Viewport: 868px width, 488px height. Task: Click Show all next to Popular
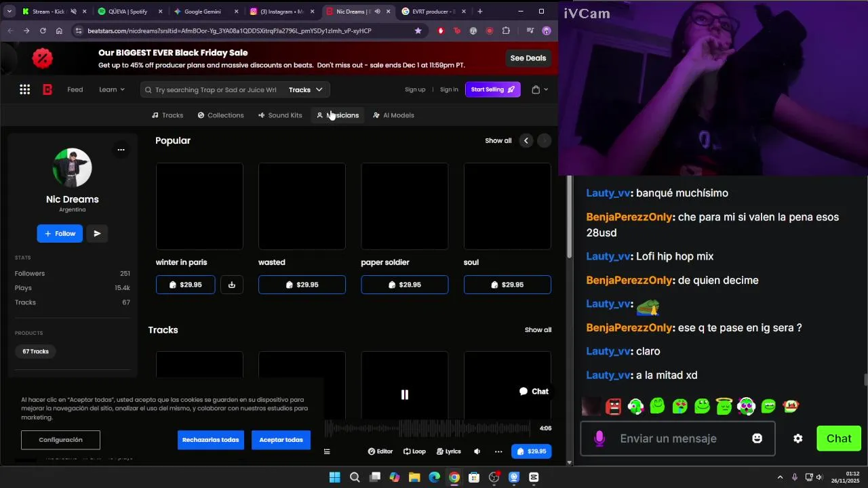(498, 140)
